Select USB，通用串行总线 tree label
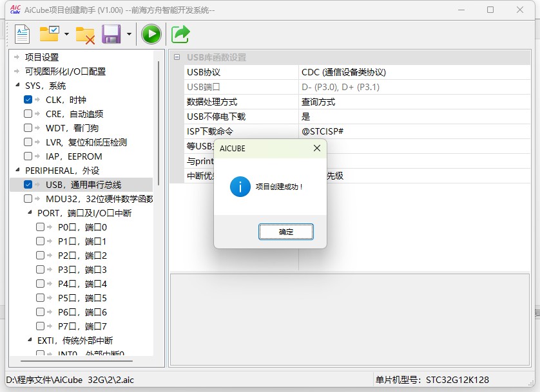The height and width of the screenshot is (392, 540). pyautogui.click(x=83, y=185)
